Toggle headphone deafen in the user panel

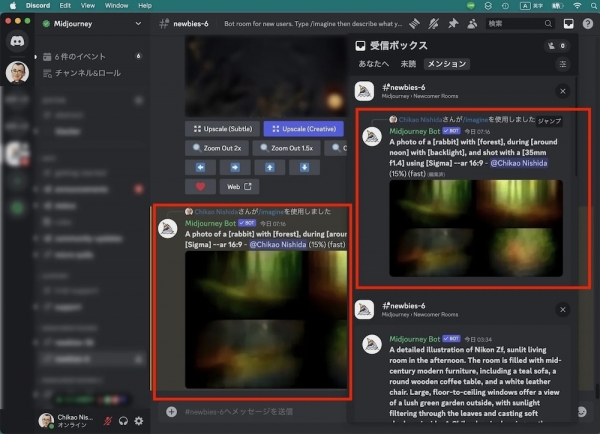[x=123, y=420]
